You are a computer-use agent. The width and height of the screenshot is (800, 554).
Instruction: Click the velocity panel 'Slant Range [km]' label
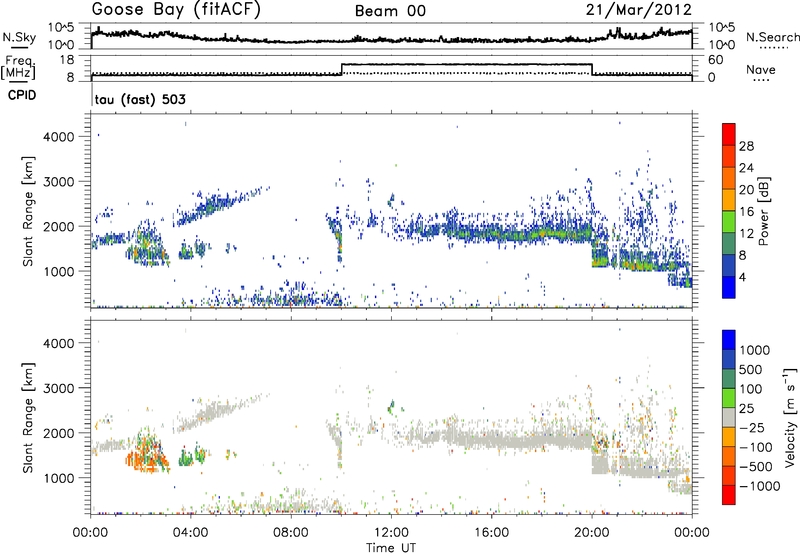(28, 418)
